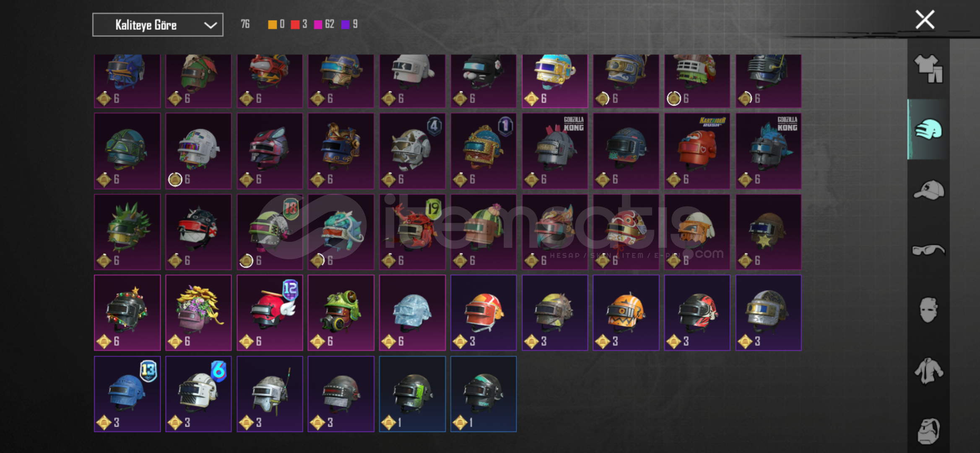Filter by red quality swatch
The height and width of the screenshot is (453, 980).
click(295, 24)
